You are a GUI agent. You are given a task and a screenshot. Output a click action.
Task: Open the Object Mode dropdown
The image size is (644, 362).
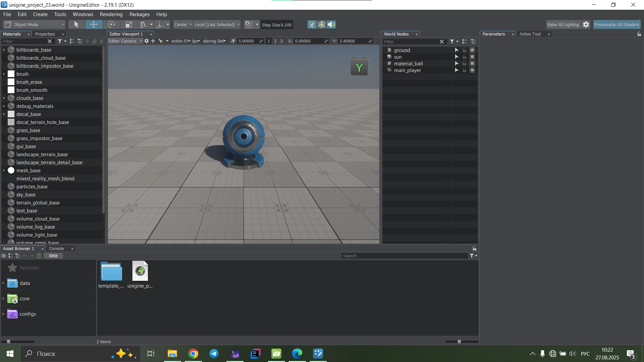click(34, 24)
